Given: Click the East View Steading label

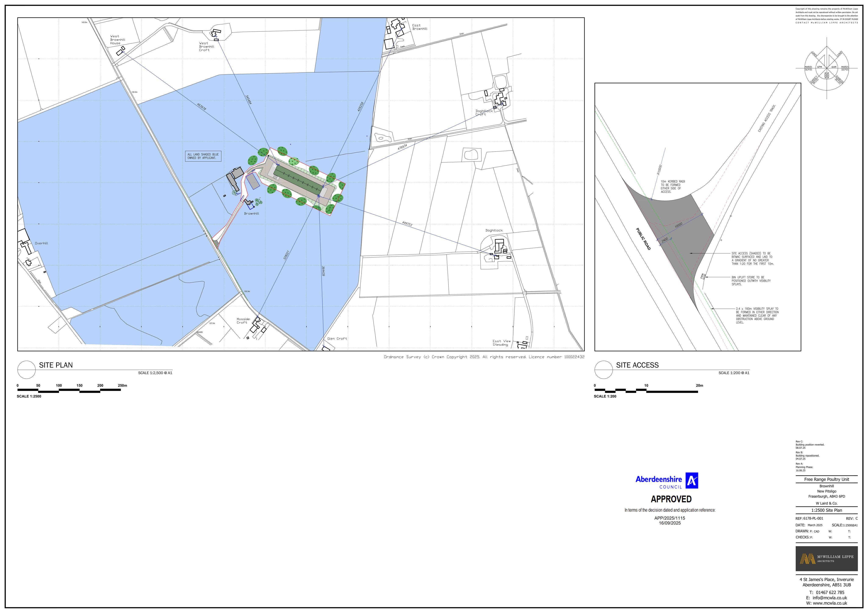Looking at the screenshot, I should [501, 343].
